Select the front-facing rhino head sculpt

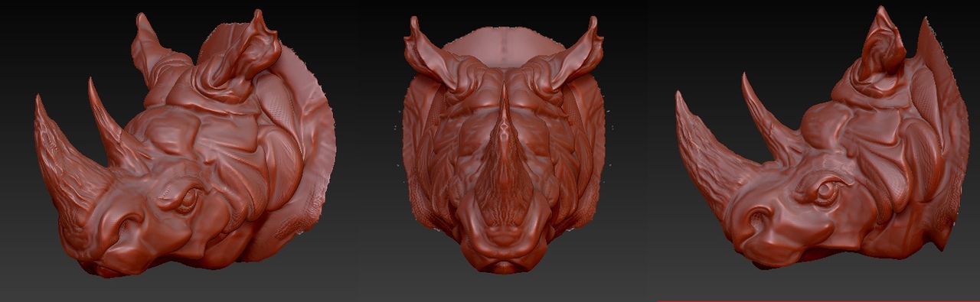click(504, 145)
